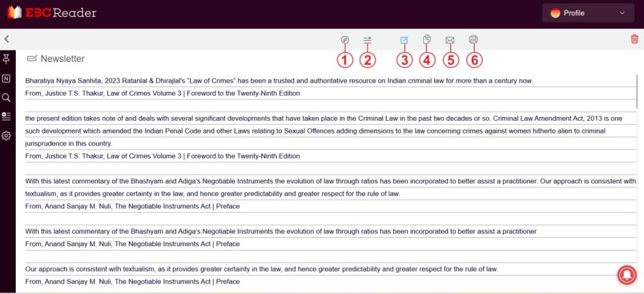
Task: Click the paperclip attachment icon in toolbar
Action: click(x=345, y=40)
